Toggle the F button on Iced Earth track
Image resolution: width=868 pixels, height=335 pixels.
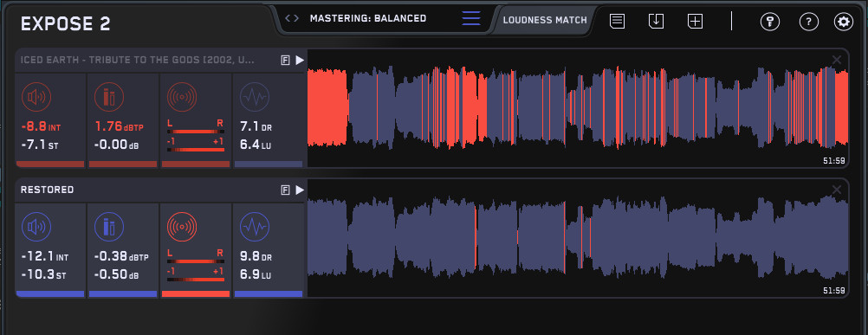285,61
